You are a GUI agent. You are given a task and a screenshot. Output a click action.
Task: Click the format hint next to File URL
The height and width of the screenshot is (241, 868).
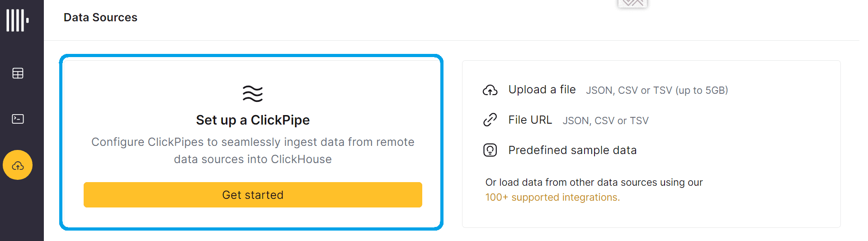pos(605,120)
